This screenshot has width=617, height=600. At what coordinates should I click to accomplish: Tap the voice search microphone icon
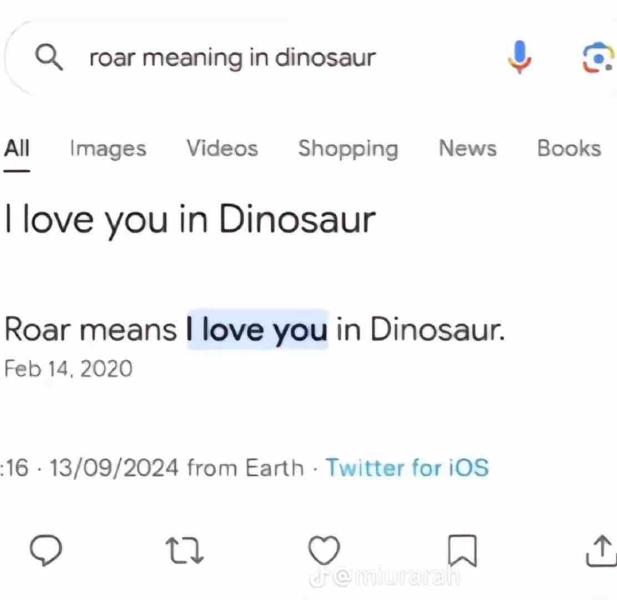pos(519,58)
